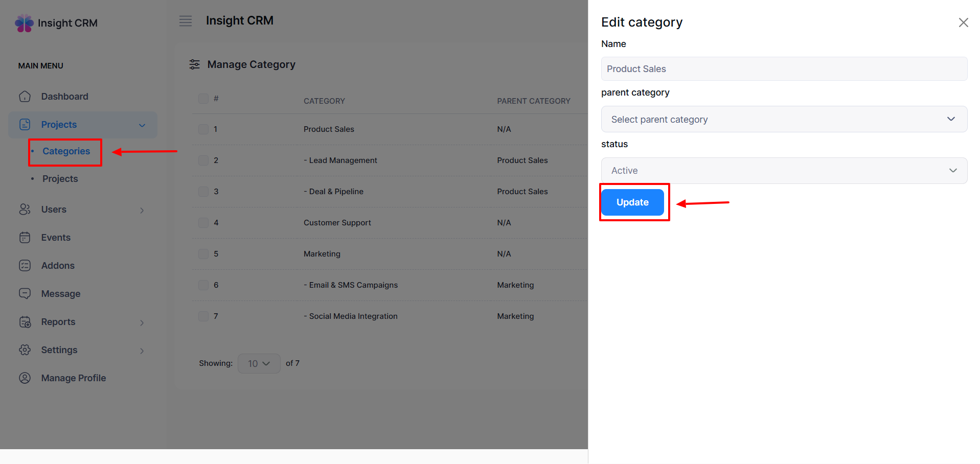
Task: Click the hamburger menu icon
Action: 185,21
